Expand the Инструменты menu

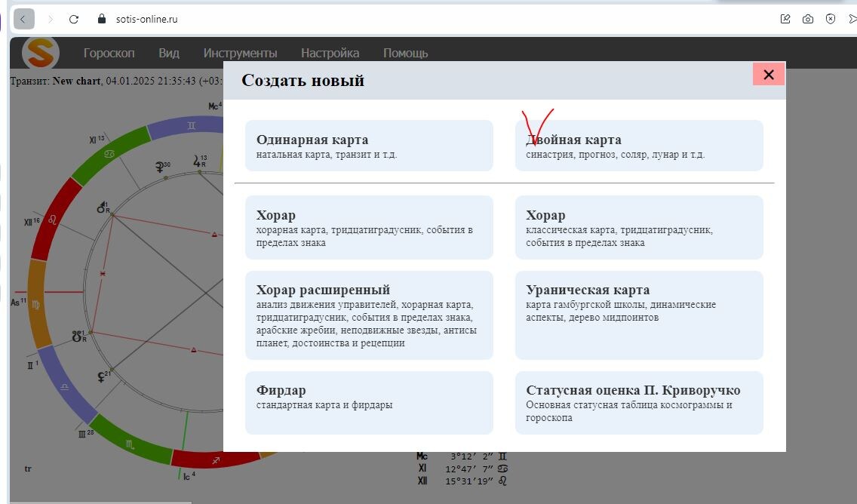(x=239, y=53)
